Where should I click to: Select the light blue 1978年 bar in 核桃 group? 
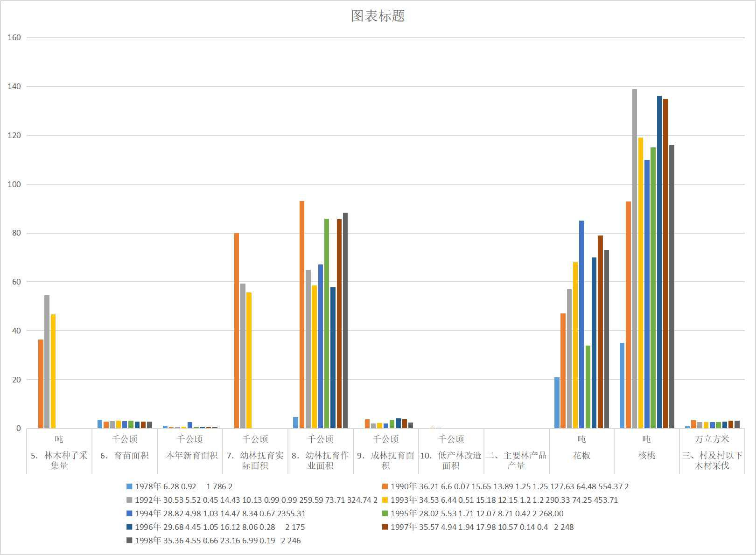622,386
